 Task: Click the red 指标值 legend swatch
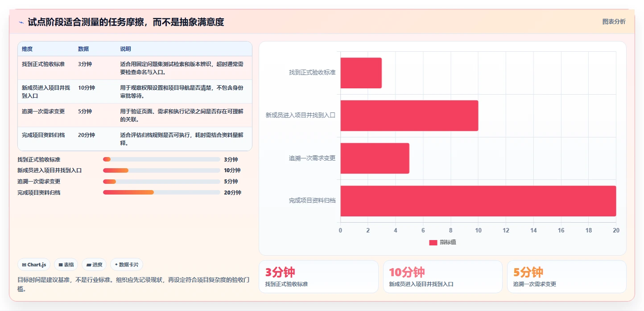433,242
